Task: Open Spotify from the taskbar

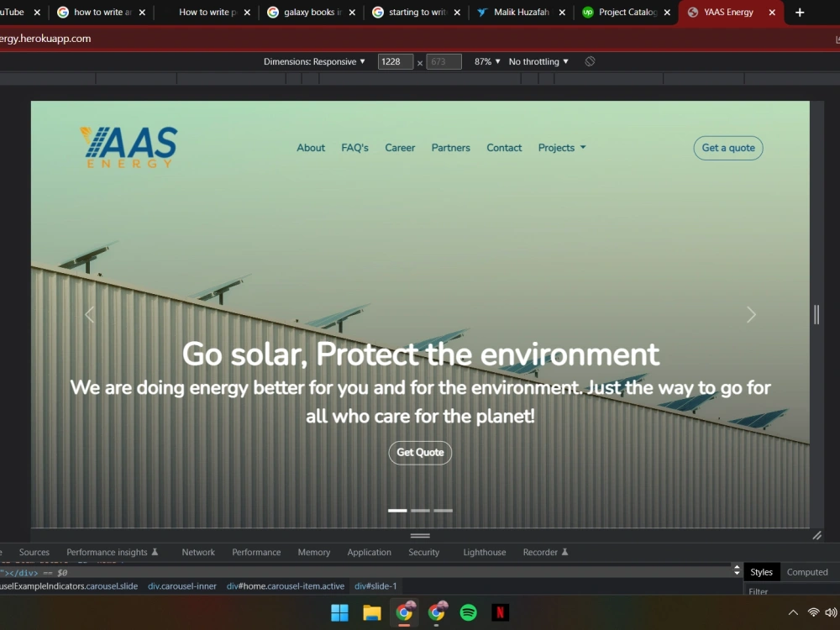Action: (470, 612)
